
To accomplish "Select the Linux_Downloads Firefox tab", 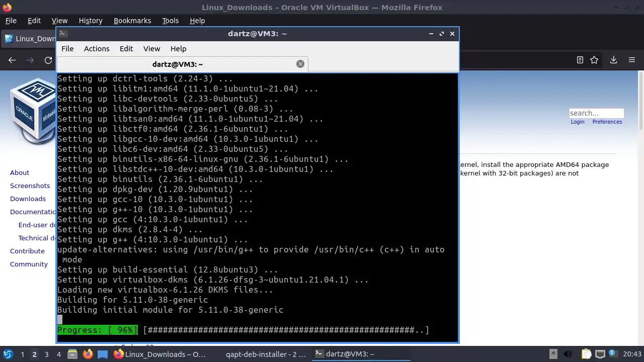I will click(x=29, y=39).
